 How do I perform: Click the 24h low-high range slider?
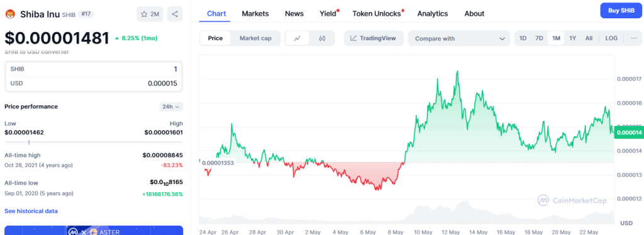94,142
